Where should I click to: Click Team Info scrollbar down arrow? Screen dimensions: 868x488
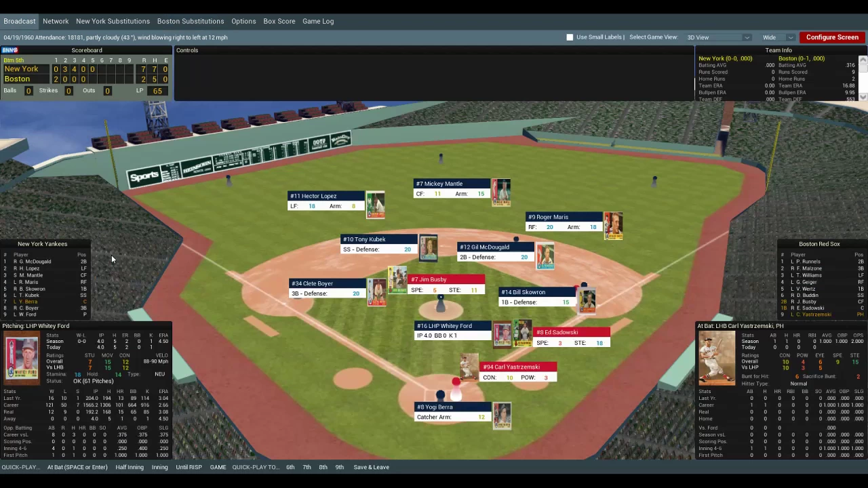point(863,97)
